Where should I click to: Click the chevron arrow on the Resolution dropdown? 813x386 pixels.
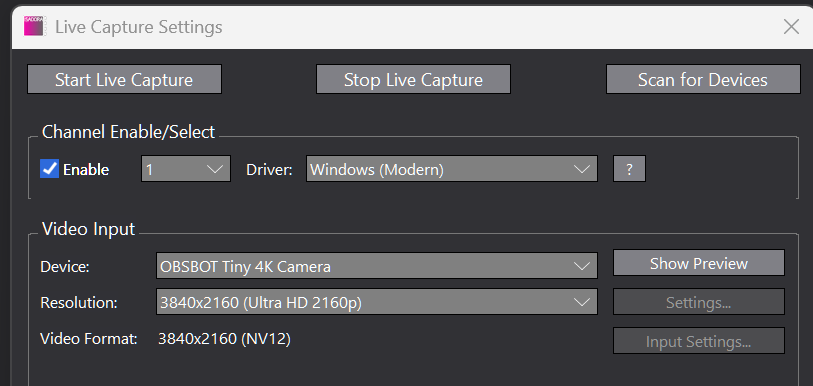point(582,302)
